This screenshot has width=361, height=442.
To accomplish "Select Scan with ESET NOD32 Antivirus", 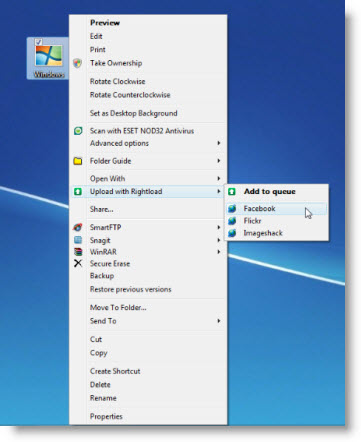I will [x=142, y=131].
